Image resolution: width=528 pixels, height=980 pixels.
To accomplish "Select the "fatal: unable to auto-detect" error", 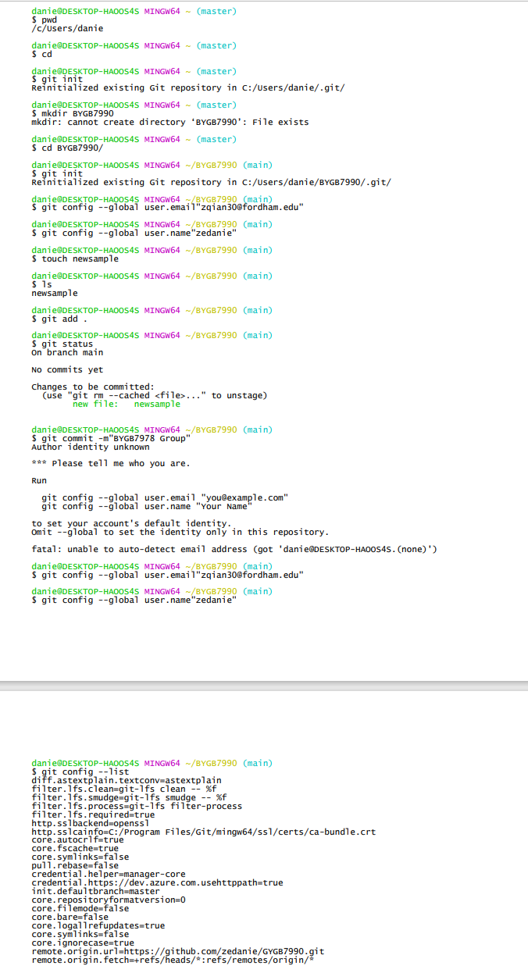I will [234, 549].
